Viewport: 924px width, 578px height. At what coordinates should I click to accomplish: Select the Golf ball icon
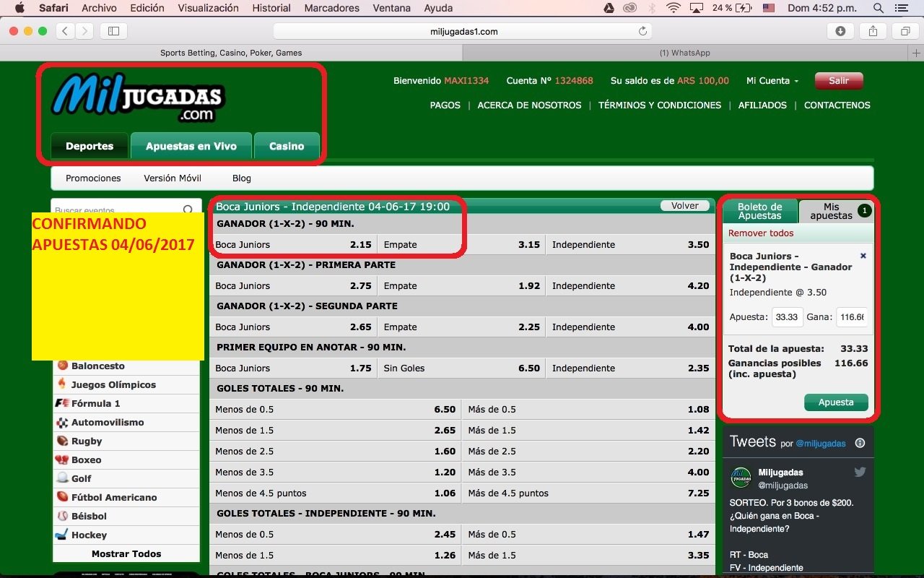coord(63,478)
